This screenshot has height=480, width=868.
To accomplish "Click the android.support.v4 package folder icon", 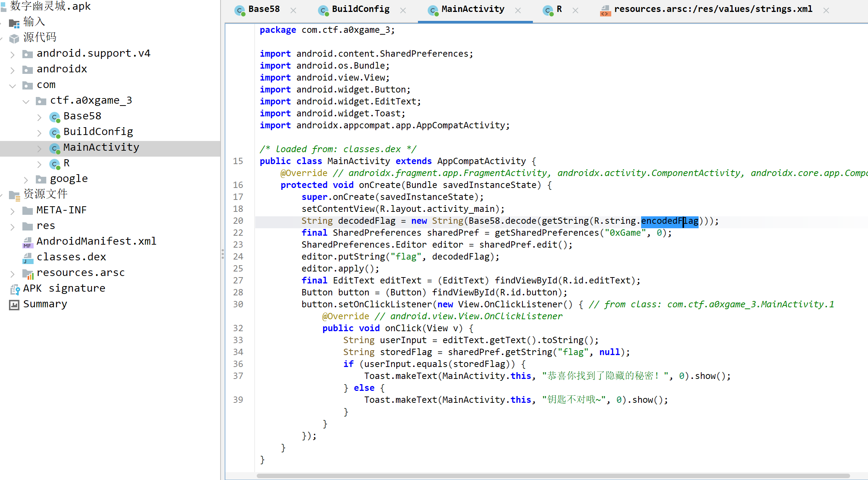I will 28,54.
